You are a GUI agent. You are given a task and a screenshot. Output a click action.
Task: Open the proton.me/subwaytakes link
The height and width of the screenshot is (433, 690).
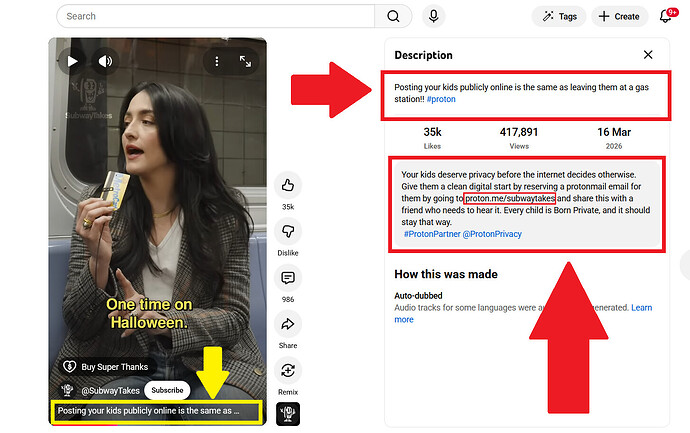click(509, 198)
